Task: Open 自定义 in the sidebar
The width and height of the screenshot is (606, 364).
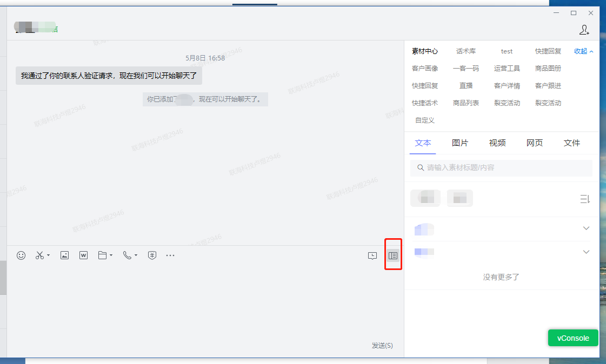Action: tap(425, 120)
